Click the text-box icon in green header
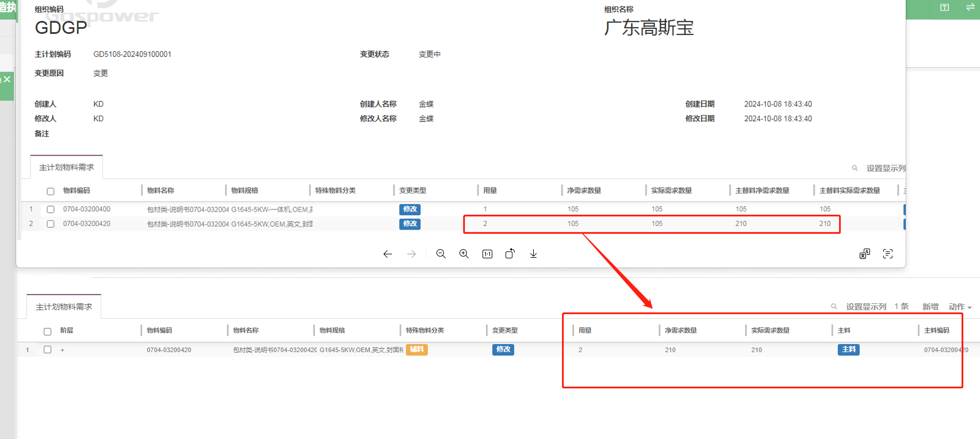This screenshot has width=980, height=439. tap(944, 7)
